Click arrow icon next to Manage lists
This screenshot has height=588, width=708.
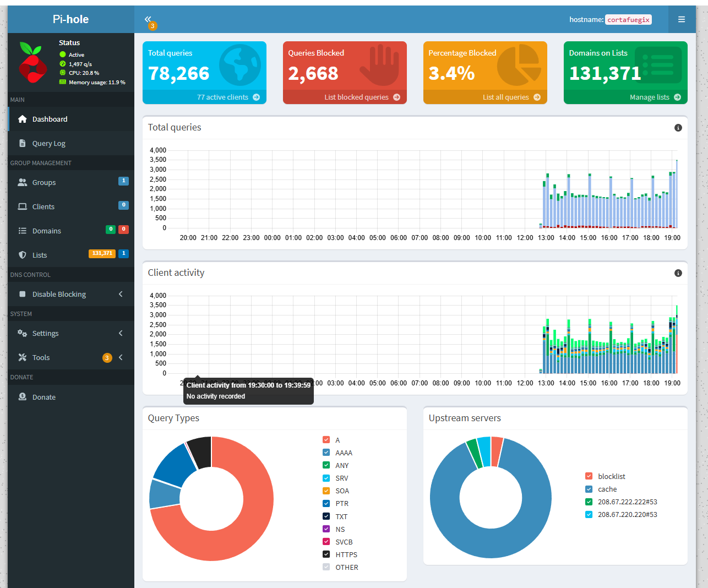[x=677, y=97]
